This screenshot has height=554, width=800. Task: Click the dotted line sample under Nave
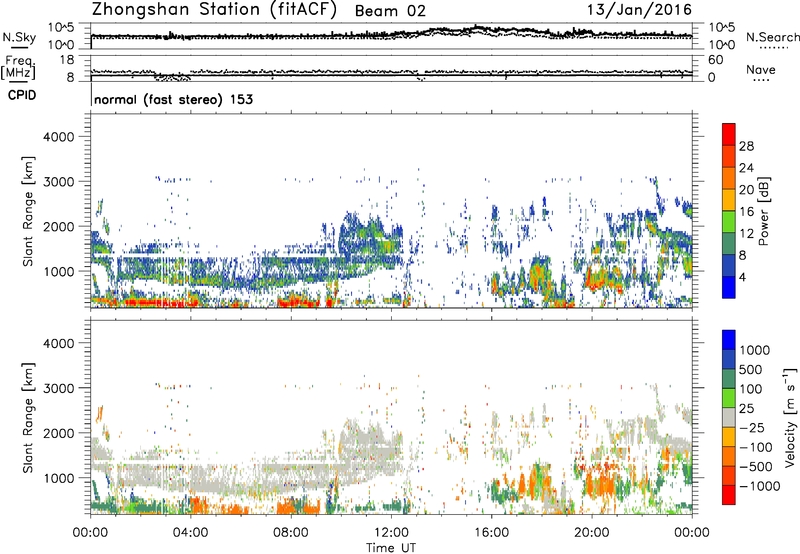pyautogui.click(x=761, y=80)
